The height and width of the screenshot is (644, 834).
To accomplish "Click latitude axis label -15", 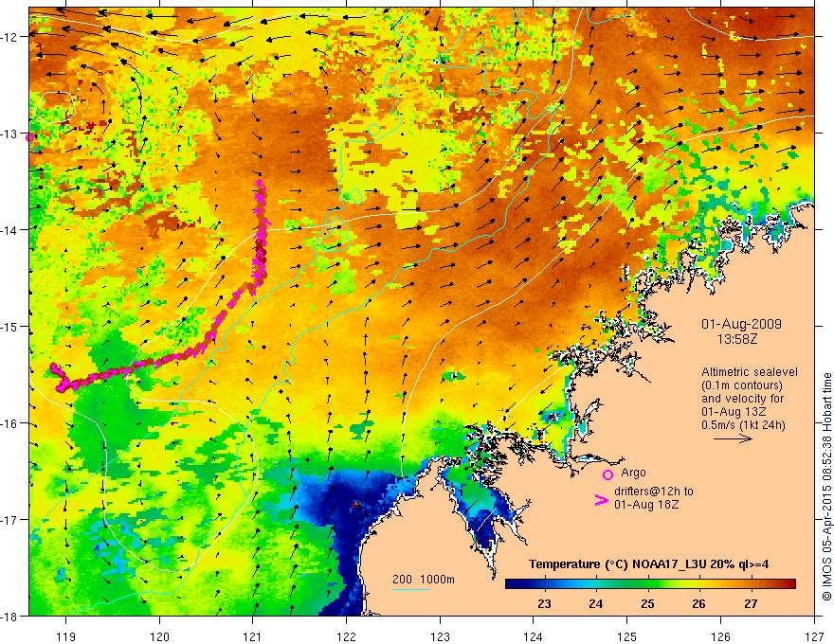I will [x=9, y=326].
